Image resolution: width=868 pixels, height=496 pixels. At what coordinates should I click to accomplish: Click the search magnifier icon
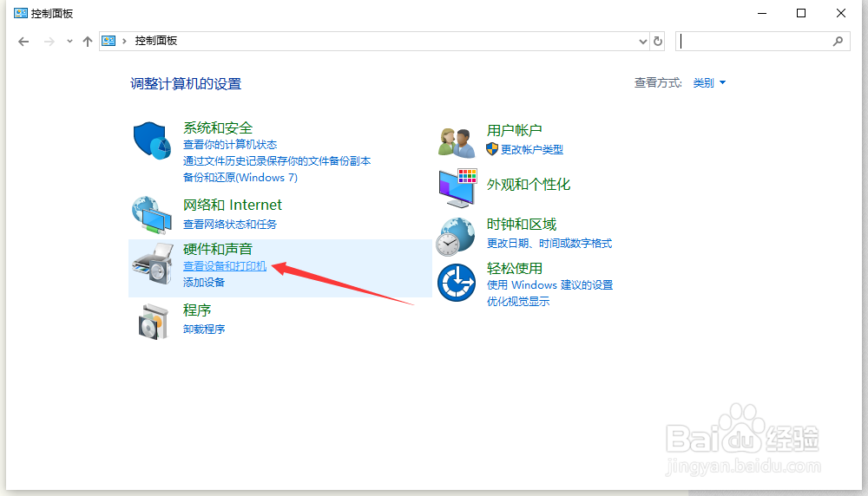pyautogui.click(x=838, y=41)
